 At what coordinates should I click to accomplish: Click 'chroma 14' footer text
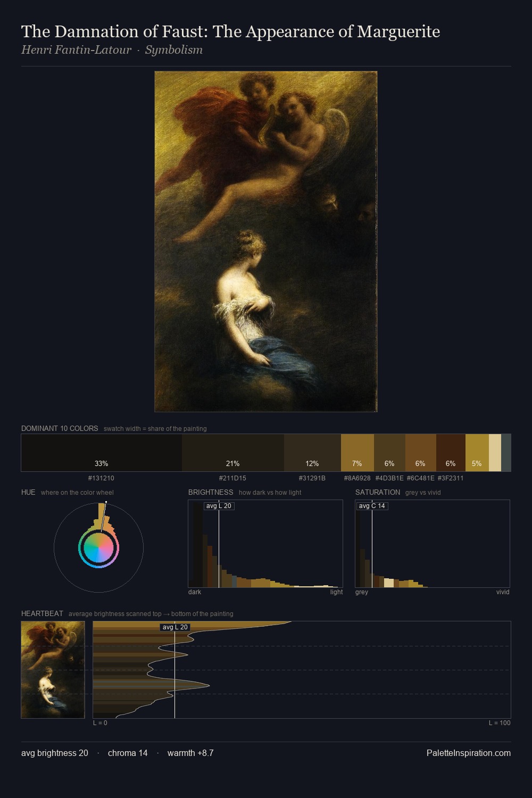[x=128, y=753]
